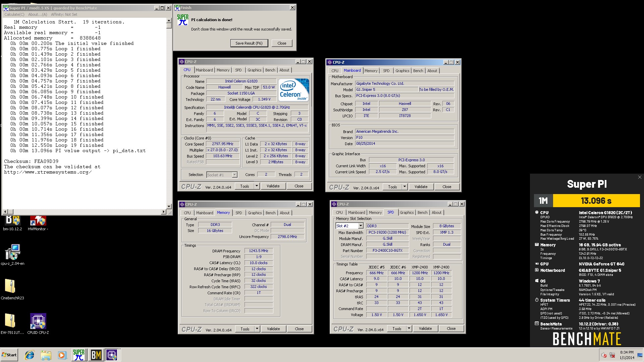Click the Super PI icon in Finish dialog
Image resolution: width=644 pixels, height=362 pixels.
pos(183,20)
